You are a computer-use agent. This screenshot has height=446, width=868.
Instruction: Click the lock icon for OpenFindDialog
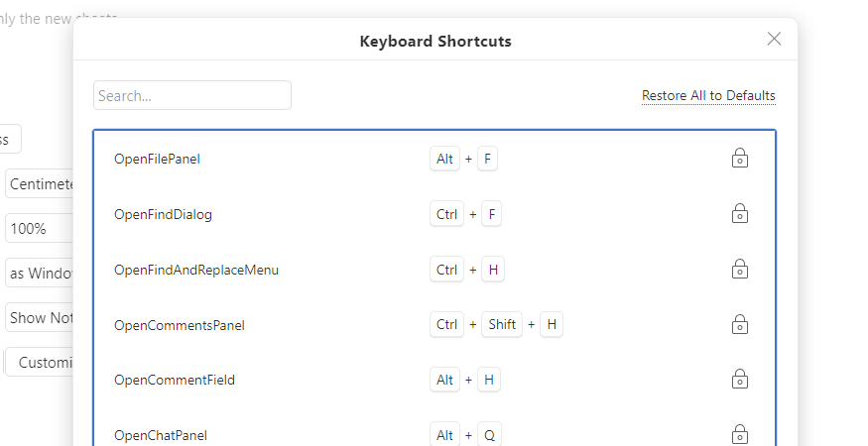[740, 214]
